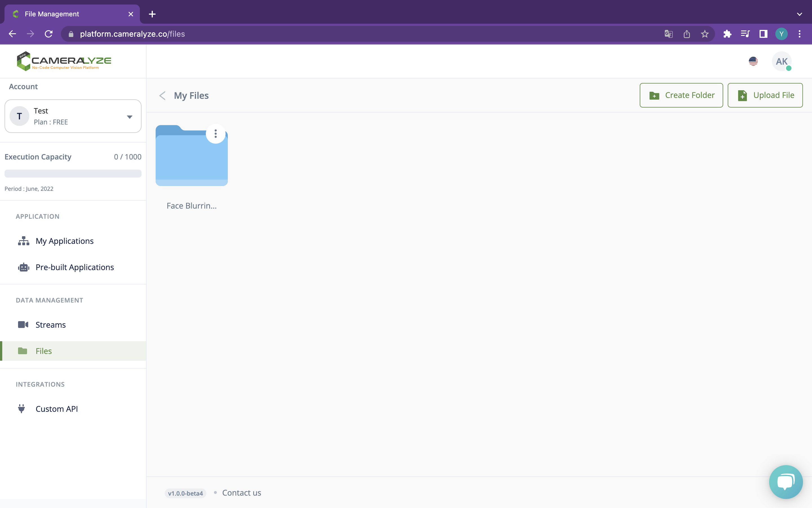812x508 pixels.
Task: Click the Execution Capacity progress bar
Action: pos(73,173)
